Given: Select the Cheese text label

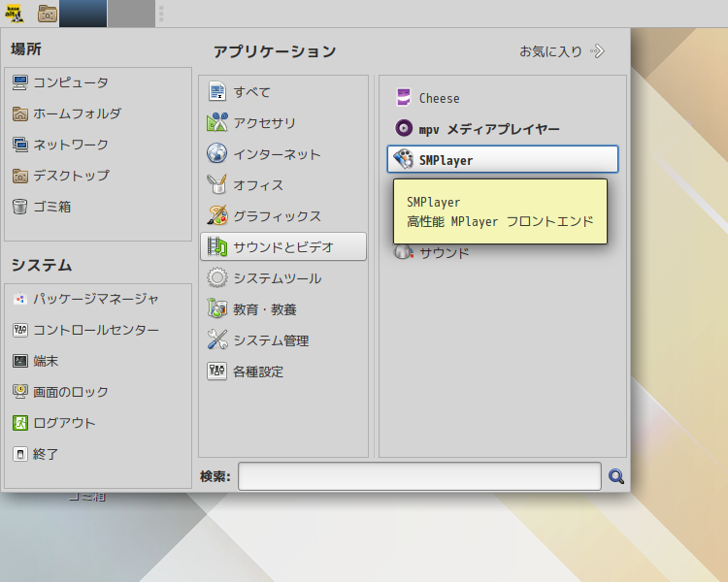Looking at the screenshot, I should [x=439, y=98].
